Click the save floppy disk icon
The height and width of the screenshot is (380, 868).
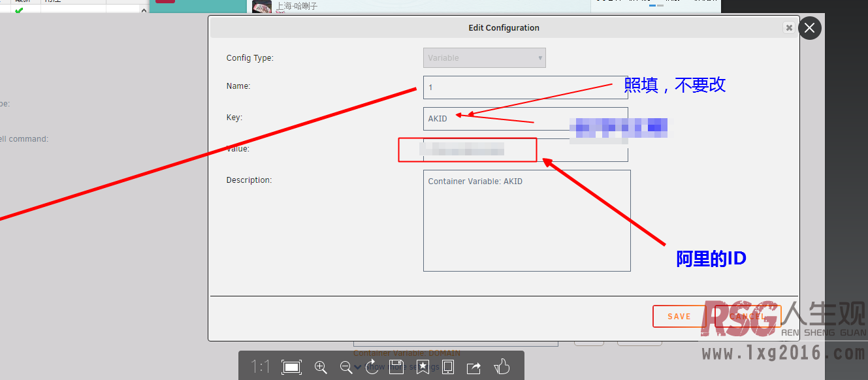[396, 367]
